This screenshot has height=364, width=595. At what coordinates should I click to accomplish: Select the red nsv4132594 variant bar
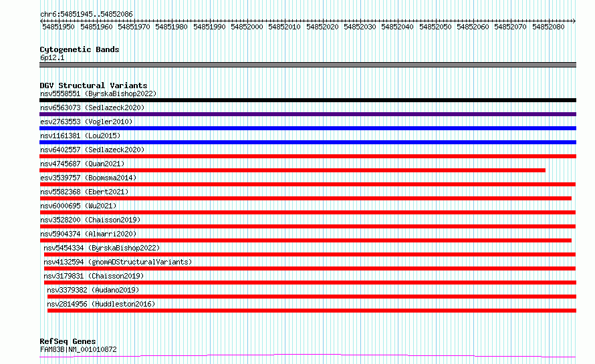[310, 268]
